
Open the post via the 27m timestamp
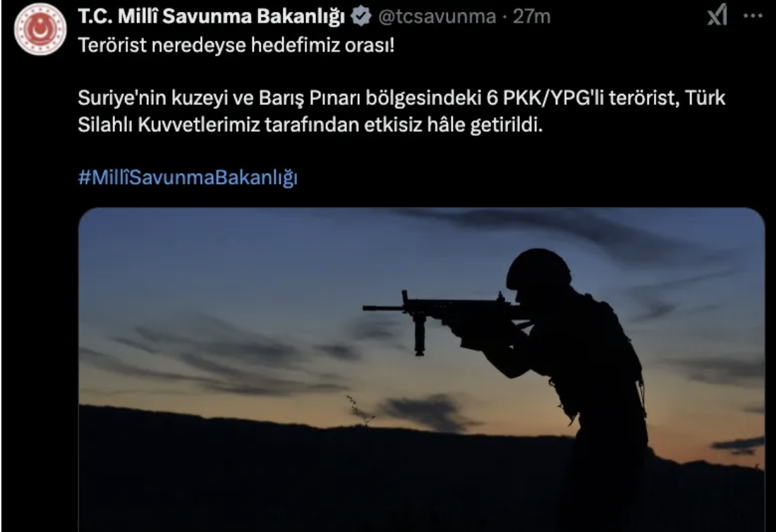click(531, 17)
